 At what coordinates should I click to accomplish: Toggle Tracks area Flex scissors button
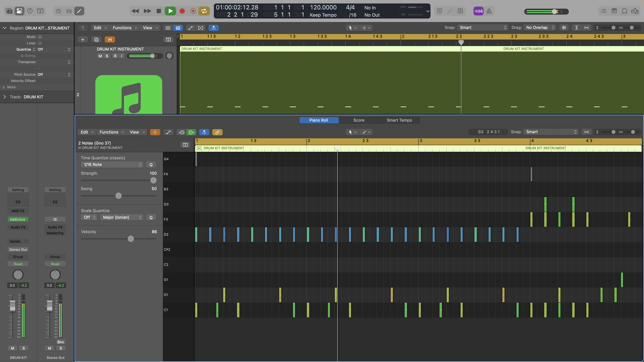[200, 28]
